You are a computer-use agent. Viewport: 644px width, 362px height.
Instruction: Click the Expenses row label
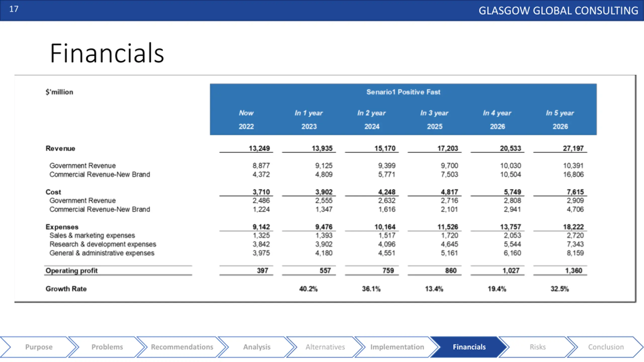(x=62, y=227)
